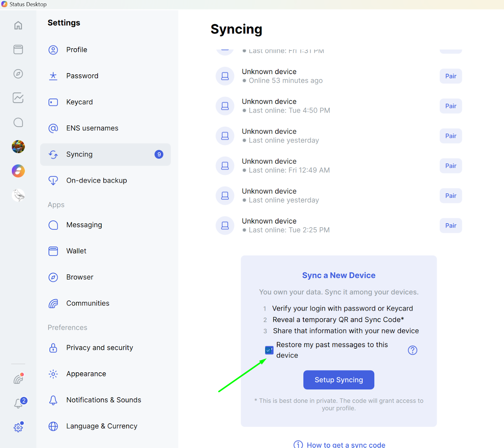Open the compass Browser icon in left rail
504x448 pixels.
tap(18, 74)
